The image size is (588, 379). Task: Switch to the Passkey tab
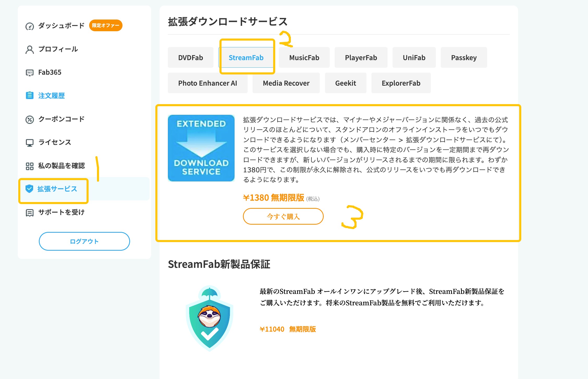[464, 58]
